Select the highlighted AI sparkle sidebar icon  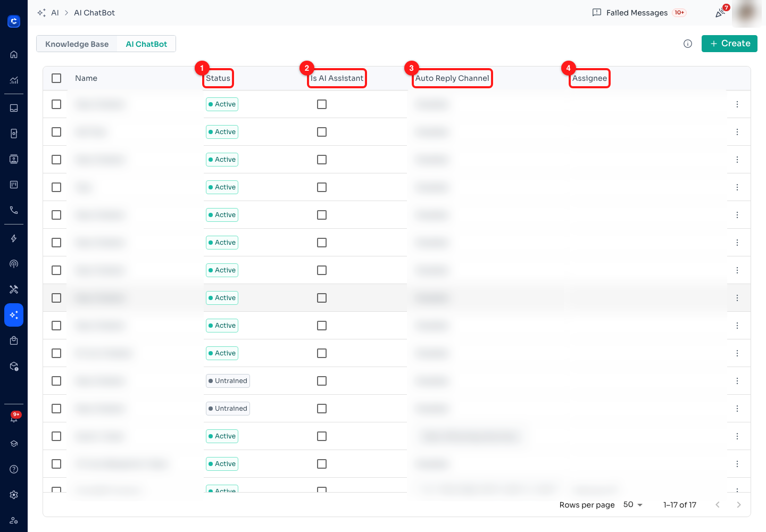[14, 315]
